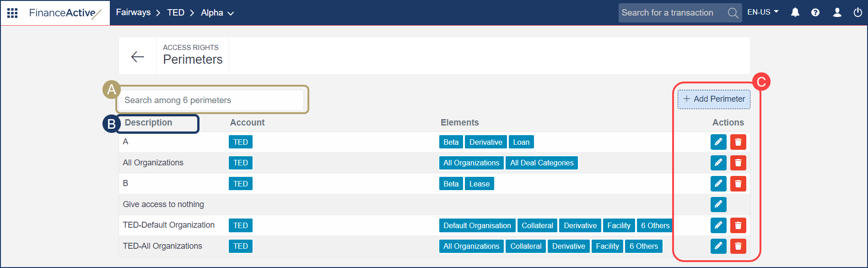Go to Fairways in the breadcrumb
The height and width of the screenshot is (268, 868).
[133, 12]
